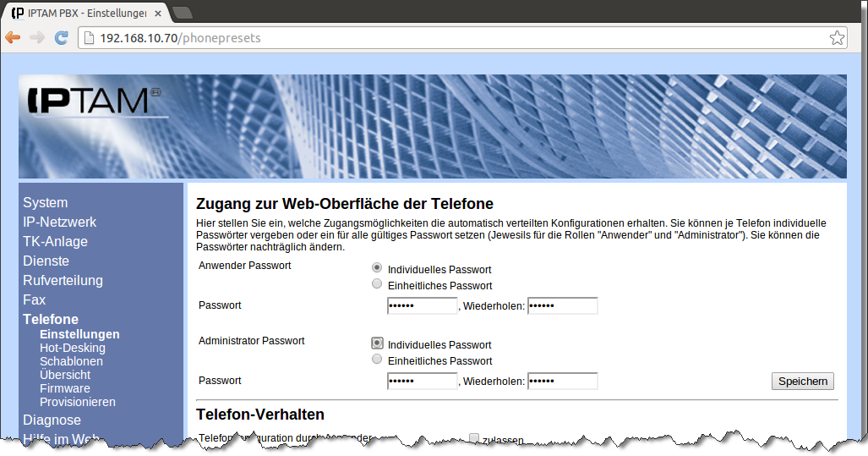Go to the Provisionieren page

pos(78,402)
